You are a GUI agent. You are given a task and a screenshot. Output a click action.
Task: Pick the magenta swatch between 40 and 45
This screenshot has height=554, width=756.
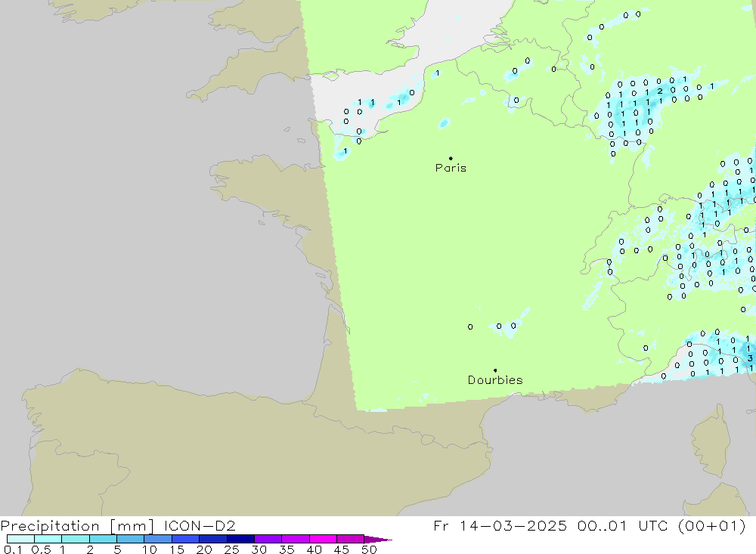(x=323, y=539)
